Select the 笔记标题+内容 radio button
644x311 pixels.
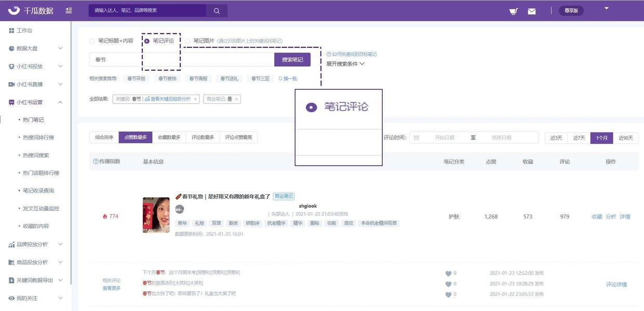pos(93,40)
